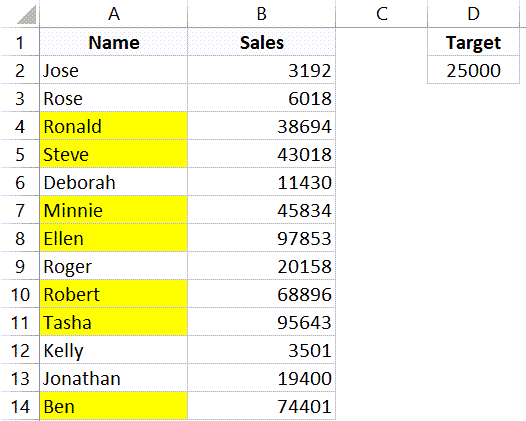526x421 pixels.
Task: Select column B header
Action: coord(261,14)
